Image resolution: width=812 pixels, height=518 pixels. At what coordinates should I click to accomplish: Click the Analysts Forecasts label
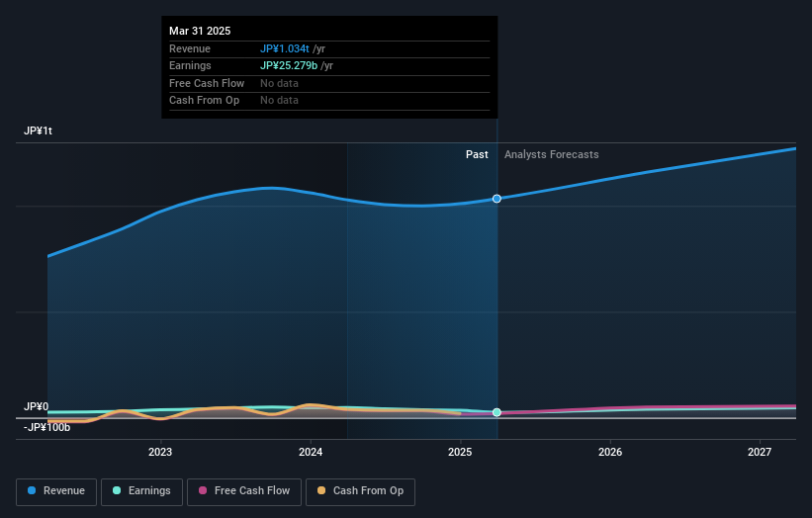click(x=552, y=155)
